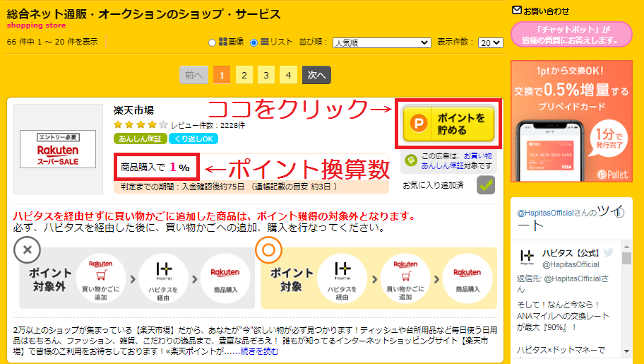The image size is (644, 364).
Task: Click the tweet widget scrollbar thumb
Action: (626, 258)
